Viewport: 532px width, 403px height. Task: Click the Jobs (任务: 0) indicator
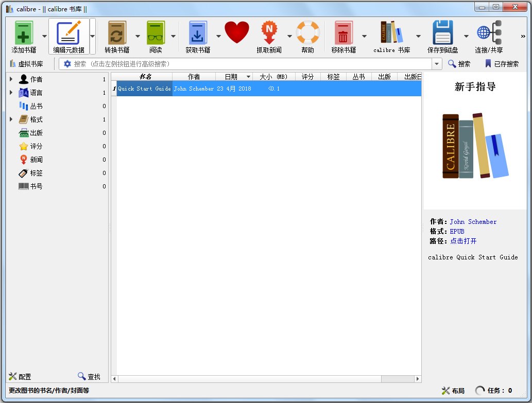pos(494,391)
